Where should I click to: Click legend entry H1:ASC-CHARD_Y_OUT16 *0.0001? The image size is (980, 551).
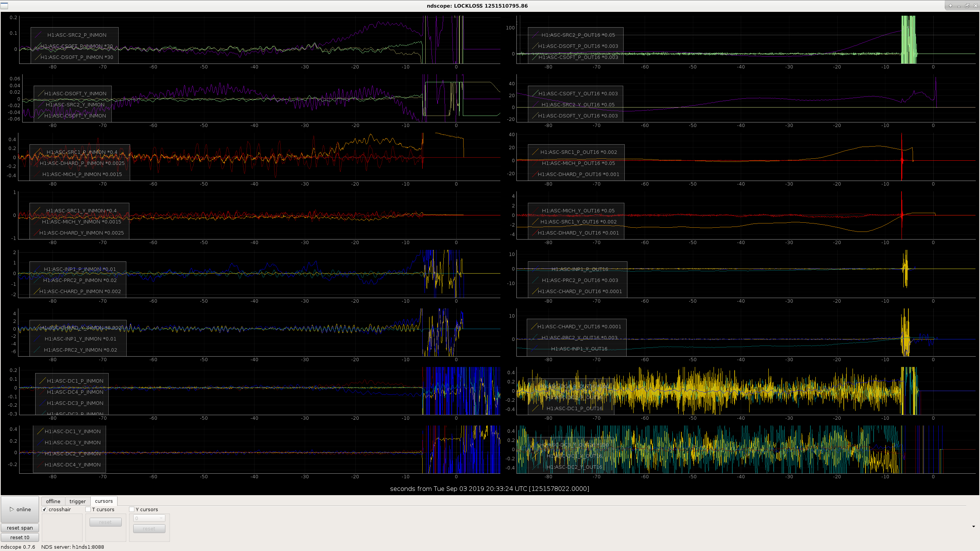click(579, 326)
